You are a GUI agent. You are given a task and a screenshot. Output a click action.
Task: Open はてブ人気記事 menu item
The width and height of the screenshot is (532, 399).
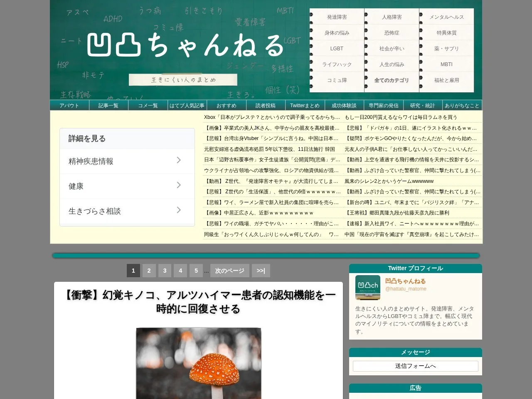[187, 106]
